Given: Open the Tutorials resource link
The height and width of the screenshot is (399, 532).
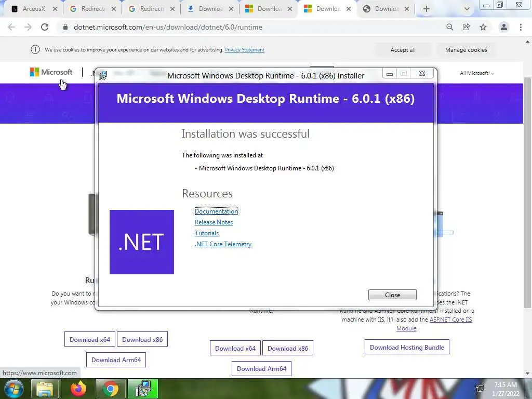Looking at the screenshot, I should [207, 233].
